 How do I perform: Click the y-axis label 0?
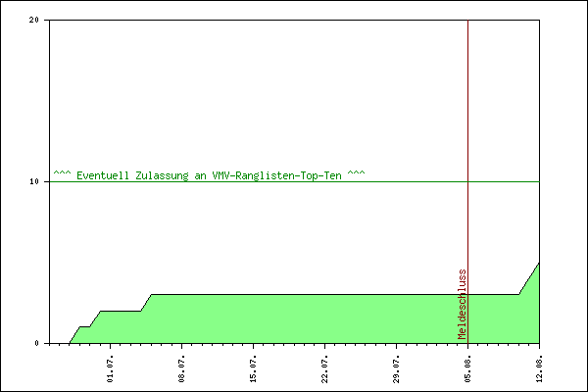tap(37, 343)
